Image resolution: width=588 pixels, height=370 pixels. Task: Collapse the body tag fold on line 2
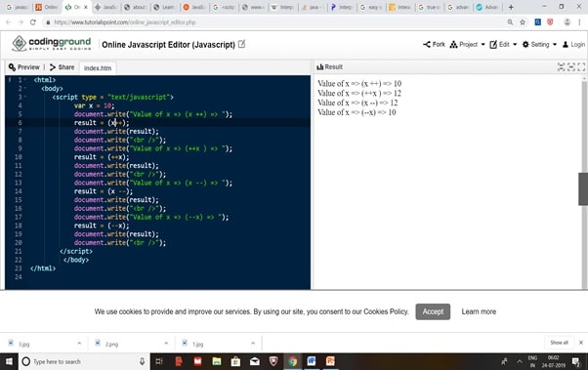25,89
